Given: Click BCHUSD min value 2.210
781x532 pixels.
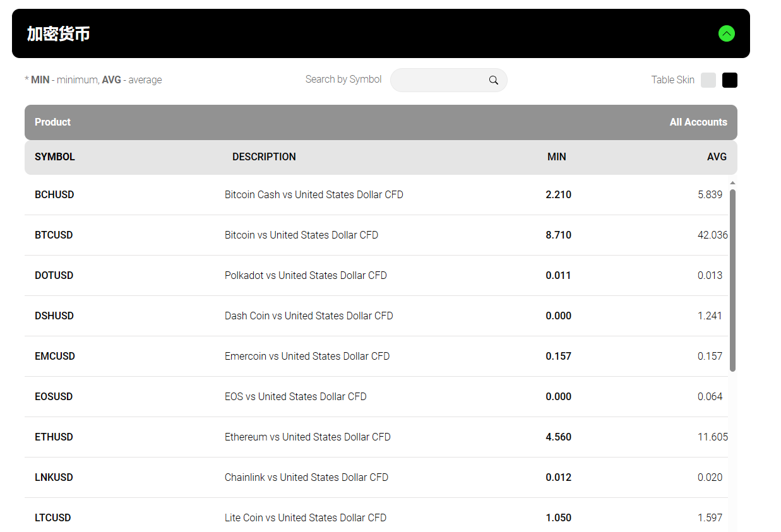Looking at the screenshot, I should click(559, 195).
